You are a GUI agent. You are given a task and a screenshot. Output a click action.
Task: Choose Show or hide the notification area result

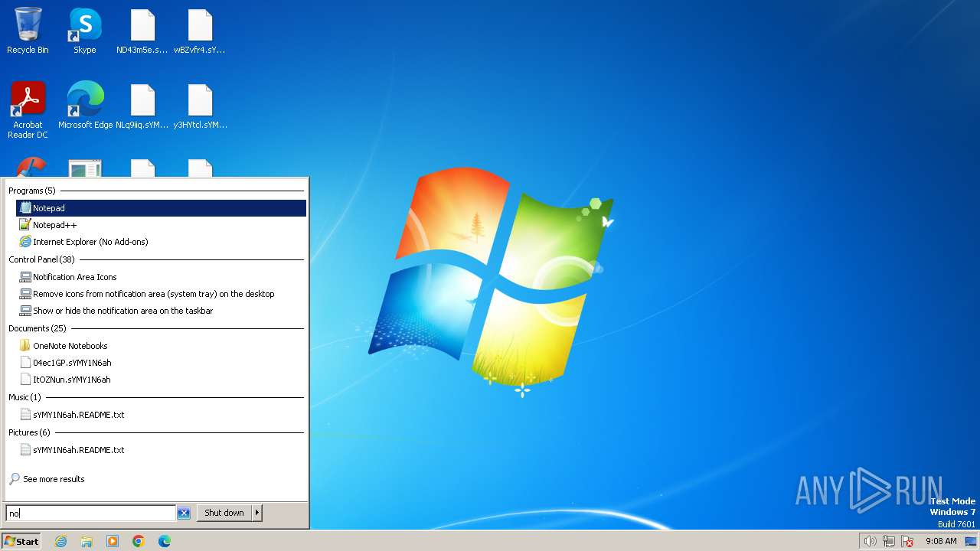point(161,311)
